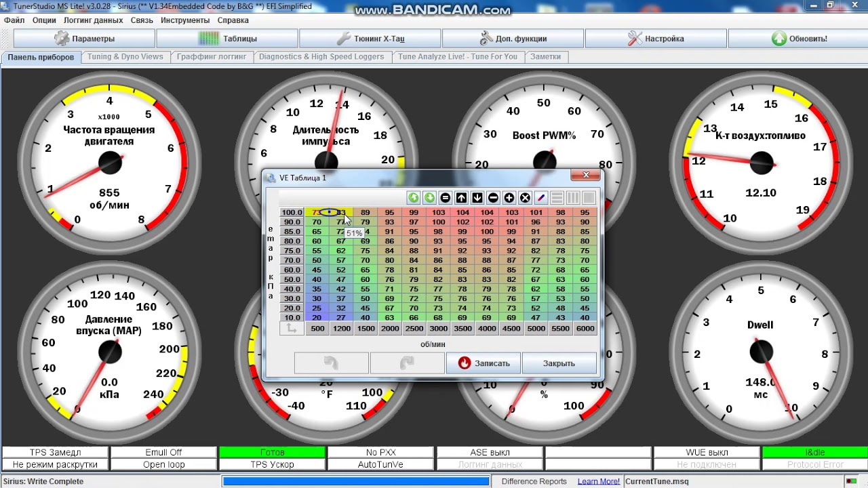Select VE cell at 100.0 kPa, 6000 RPM

click(585, 213)
